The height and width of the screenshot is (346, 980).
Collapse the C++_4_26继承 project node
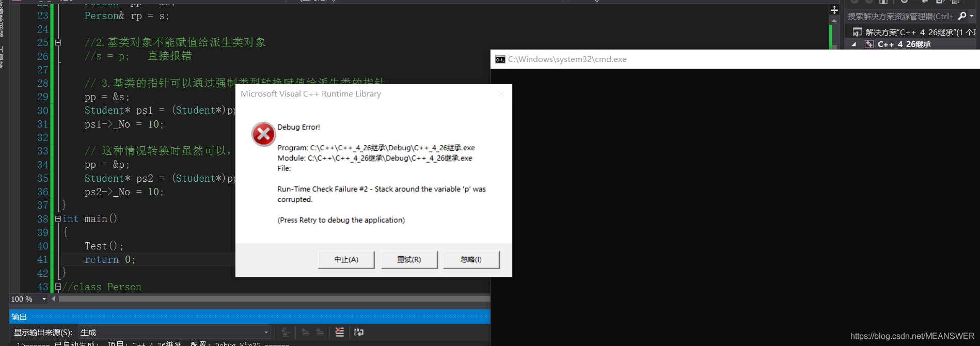pyautogui.click(x=854, y=44)
